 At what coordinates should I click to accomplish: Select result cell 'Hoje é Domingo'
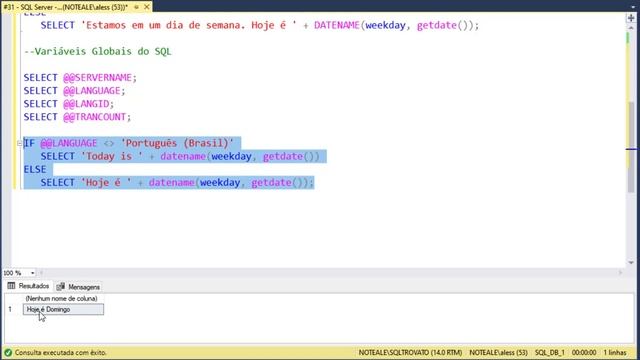pyautogui.click(x=63, y=309)
